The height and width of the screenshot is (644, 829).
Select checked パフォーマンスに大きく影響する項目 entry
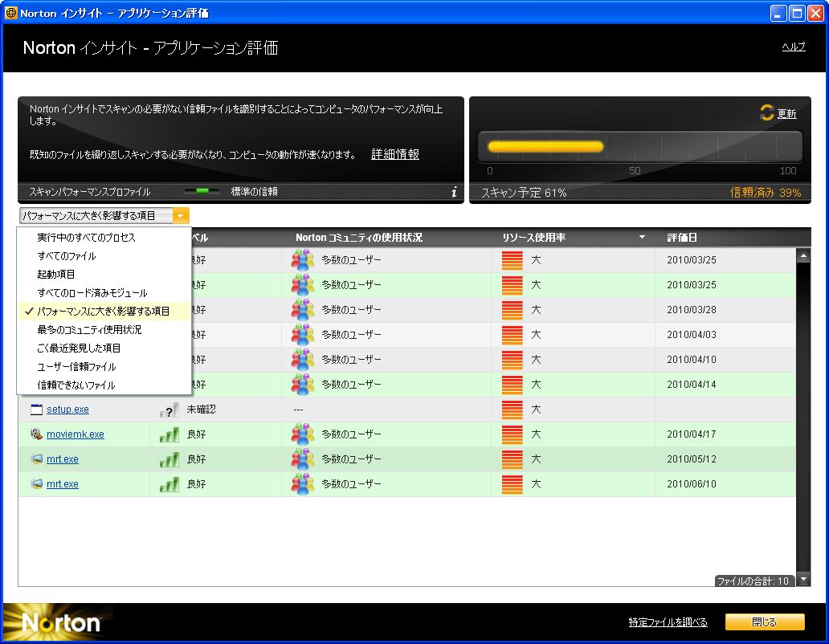click(x=104, y=312)
